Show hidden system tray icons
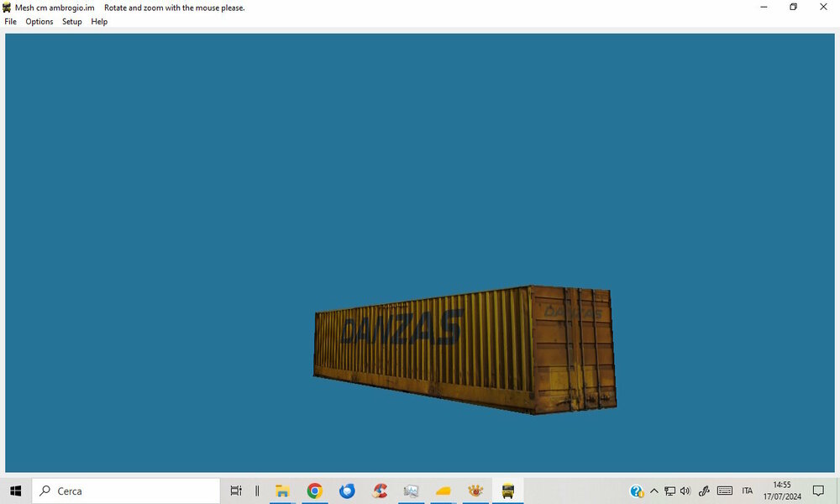 point(654,491)
